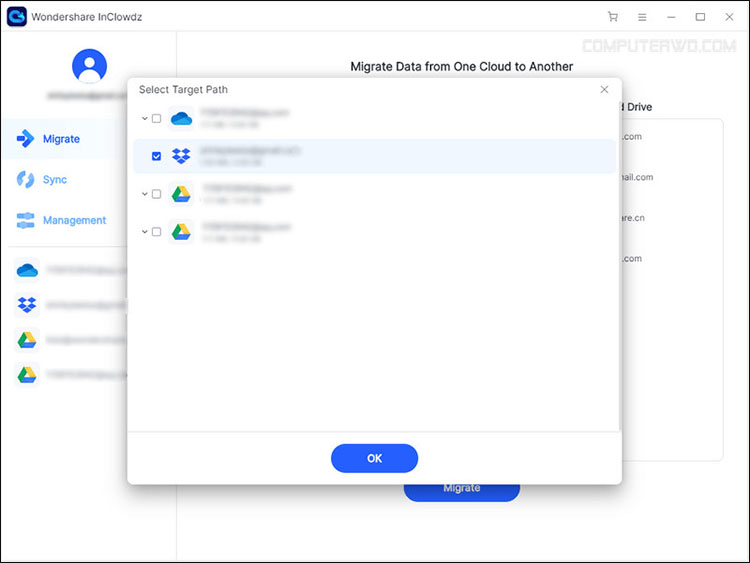Click the Migrate arrow icon in sidebar

(25, 139)
